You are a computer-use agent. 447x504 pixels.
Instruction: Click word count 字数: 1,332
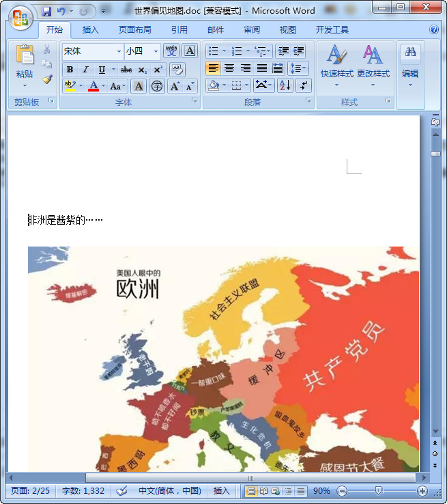[x=83, y=491]
